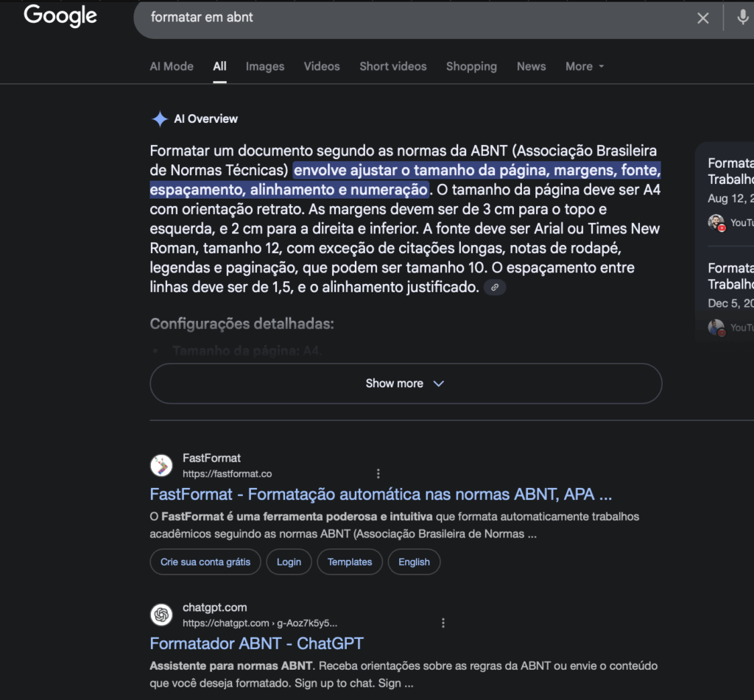This screenshot has width=754, height=700.
Task: Click the AI Overview sparkle icon
Action: pyautogui.click(x=160, y=119)
